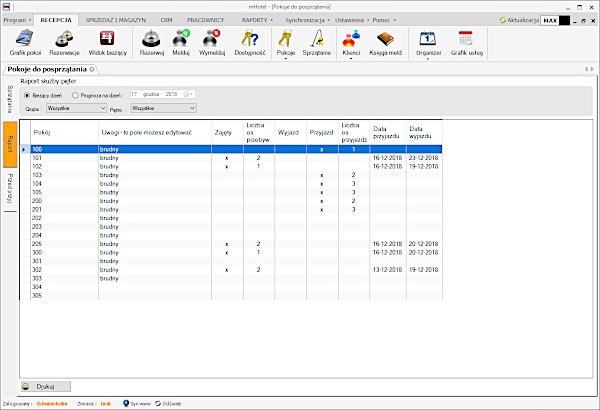
Task: Open the date picker dropdown
Action: (x=191, y=94)
